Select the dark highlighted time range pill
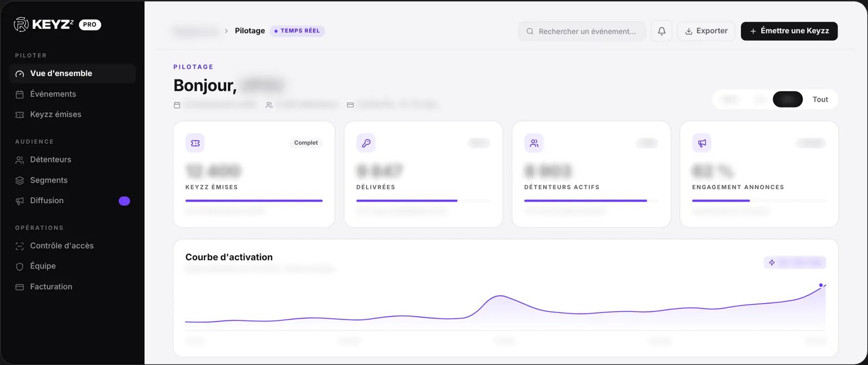 point(788,99)
